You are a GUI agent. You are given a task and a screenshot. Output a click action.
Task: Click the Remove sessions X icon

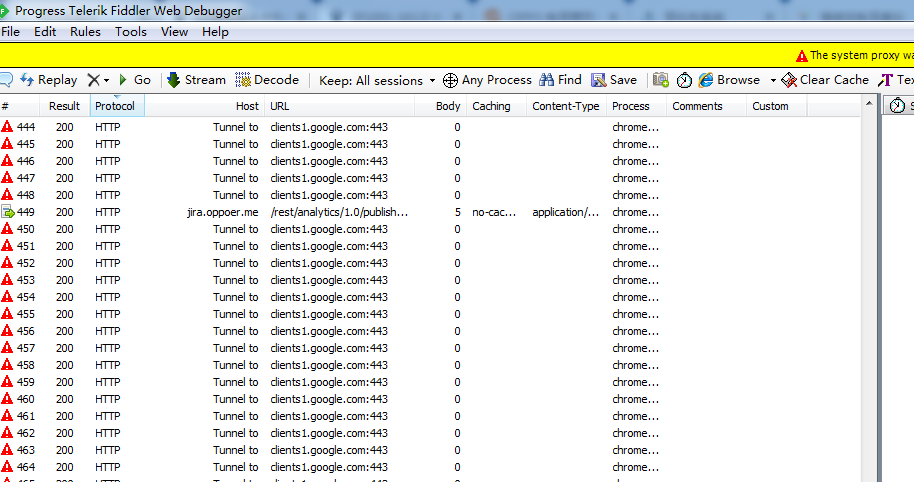[x=93, y=80]
